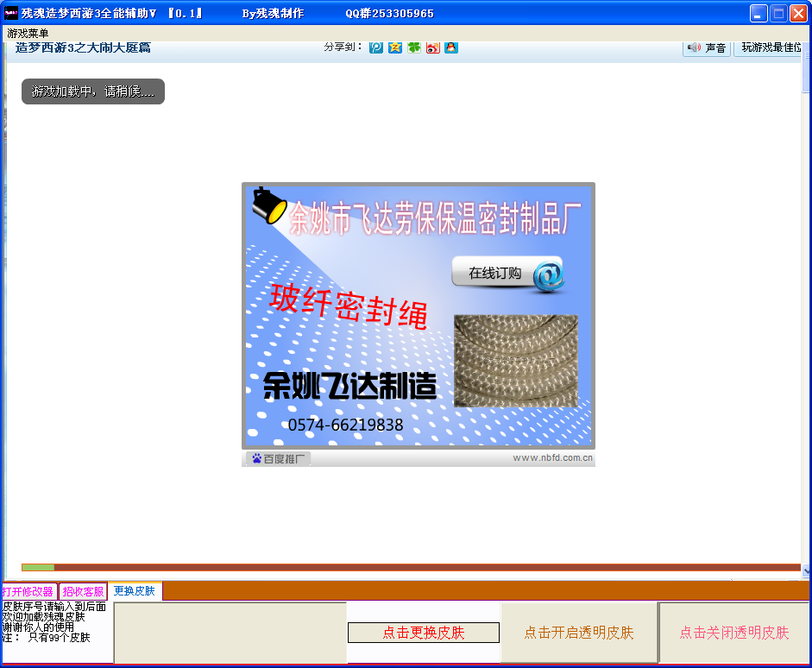Share to Tencent Weibo icon
This screenshot has width=812, height=668.
pos(376,47)
